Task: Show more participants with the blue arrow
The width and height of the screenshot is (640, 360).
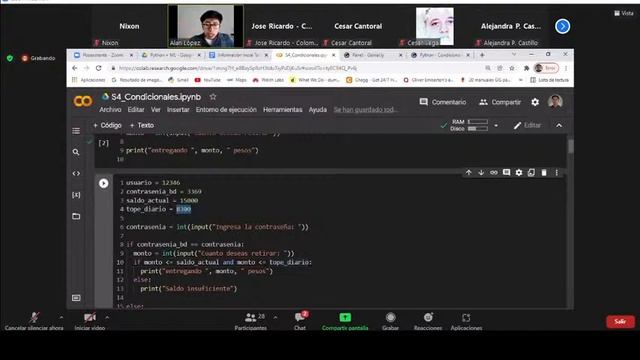Action: click(x=562, y=27)
